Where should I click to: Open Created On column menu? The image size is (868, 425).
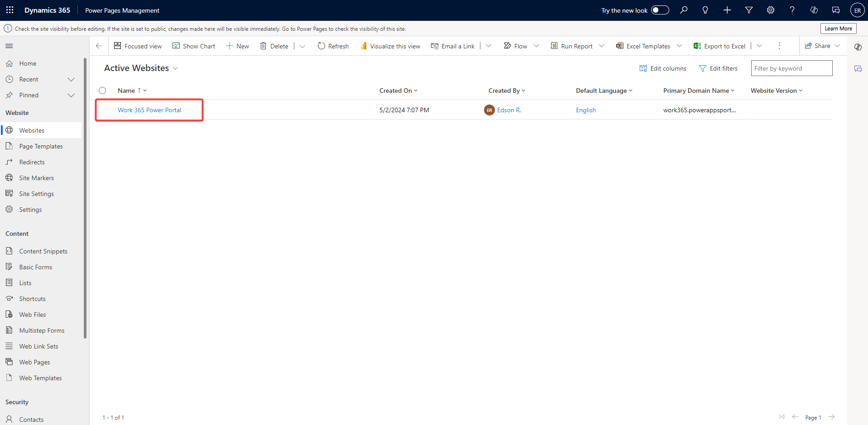click(x=416, y=91)
